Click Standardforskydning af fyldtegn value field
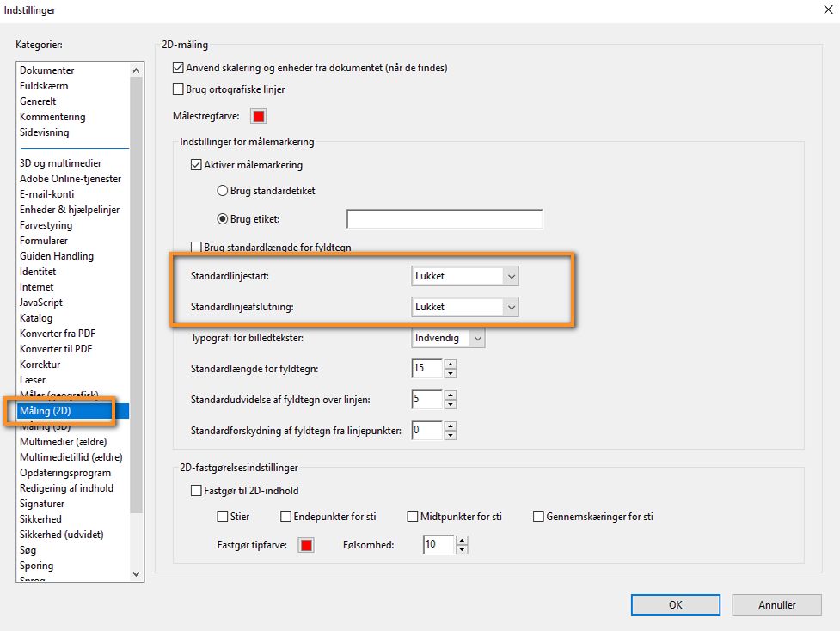840x631 pixels. point(427,431)
